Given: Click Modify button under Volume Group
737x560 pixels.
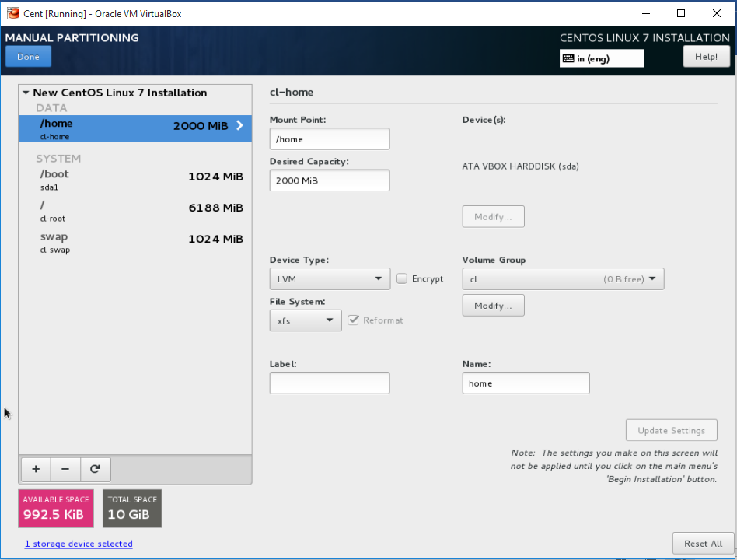Looking at the screenshot, I should (493, 306).
